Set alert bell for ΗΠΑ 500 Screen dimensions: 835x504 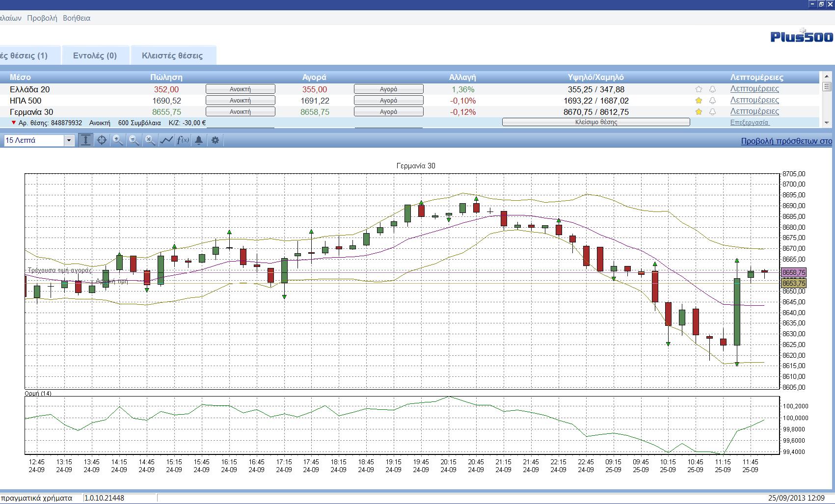click(x=712, y=101)
